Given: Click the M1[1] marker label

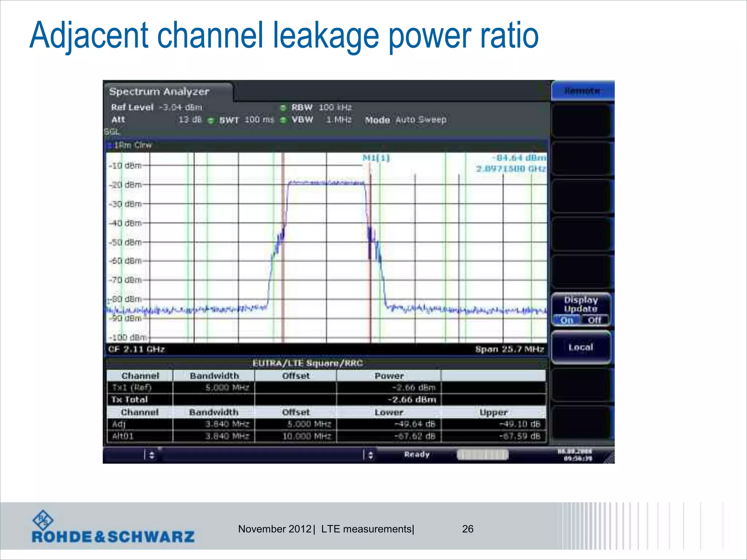Looking at the screenshot, I should [376, 158].
